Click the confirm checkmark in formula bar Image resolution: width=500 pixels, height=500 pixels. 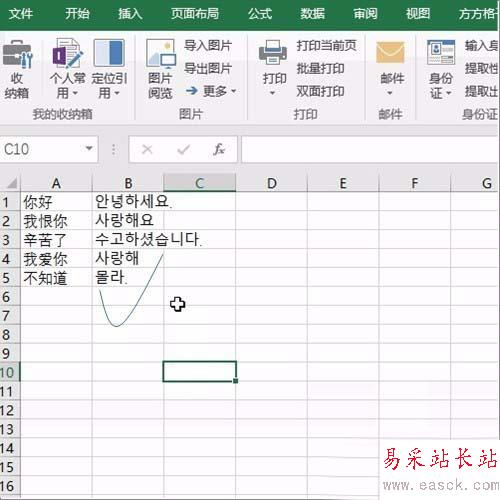(183, 149)
